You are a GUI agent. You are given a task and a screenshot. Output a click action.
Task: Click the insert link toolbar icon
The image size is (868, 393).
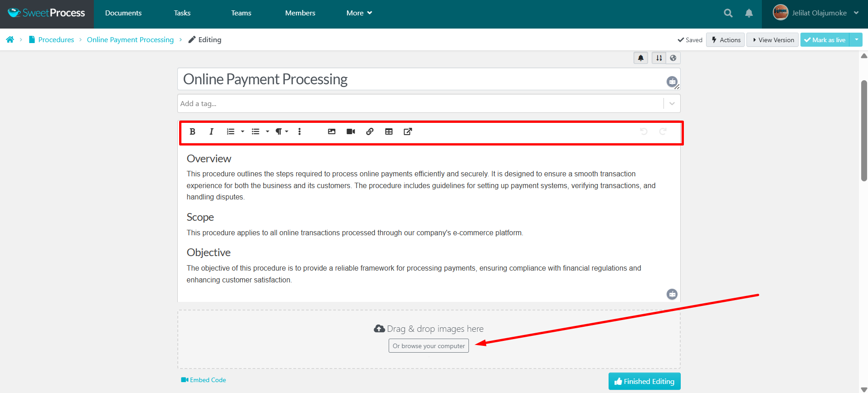pos(370,131)
